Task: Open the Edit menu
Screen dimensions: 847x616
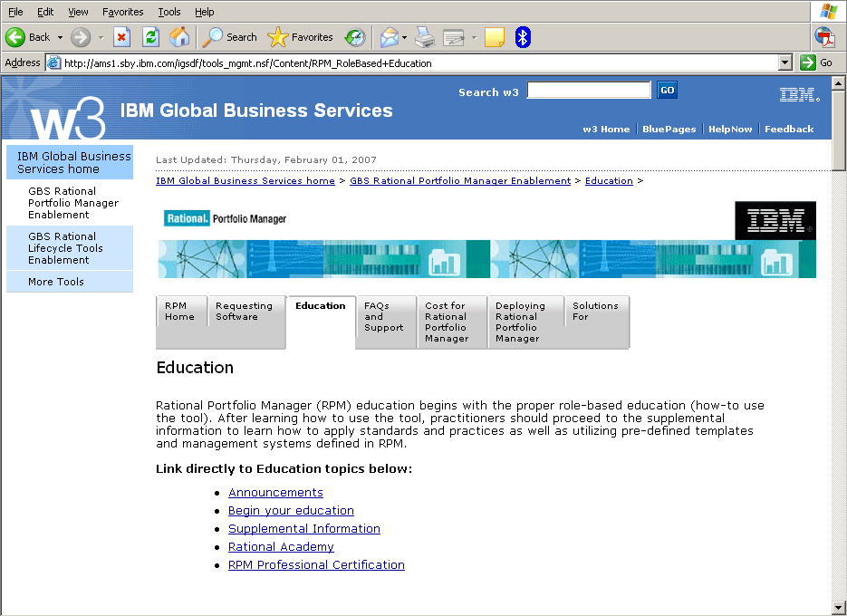Action: click(45, 12)
